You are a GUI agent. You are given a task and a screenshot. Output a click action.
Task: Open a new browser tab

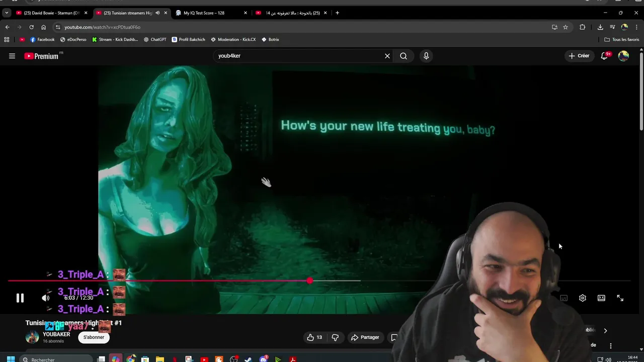[x=337, y=13]
